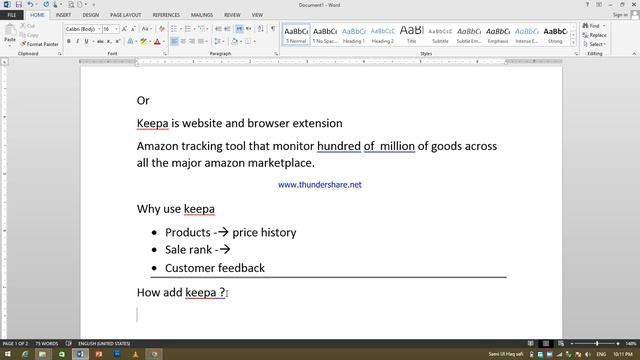Grow the font size
This screenshot has width=640, height=360.
124,29
